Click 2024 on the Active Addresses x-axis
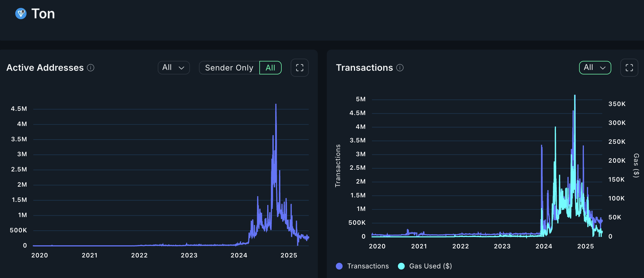644x278 pixels. click(x=239, y=255)
